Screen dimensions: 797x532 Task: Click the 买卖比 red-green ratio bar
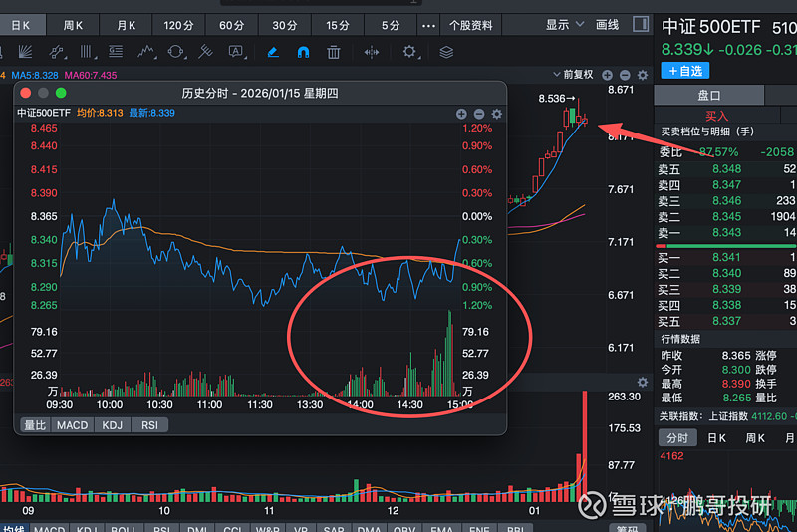pyautogui.click(x=725, y=246)
